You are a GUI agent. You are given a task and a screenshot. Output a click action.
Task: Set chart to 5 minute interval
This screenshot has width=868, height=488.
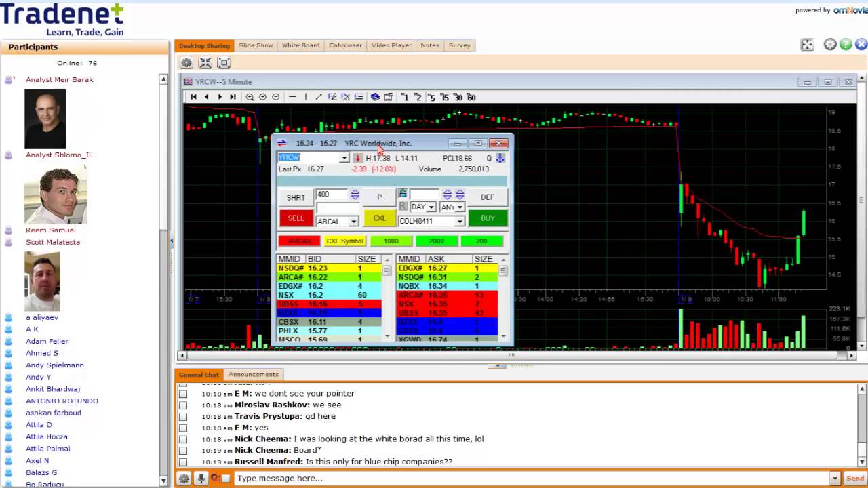click(x=431, y=97)
